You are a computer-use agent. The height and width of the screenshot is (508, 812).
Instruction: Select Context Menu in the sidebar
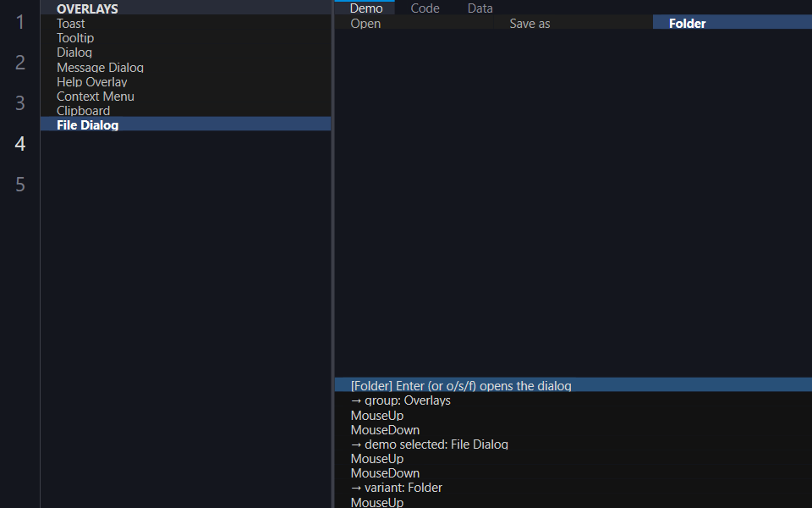coord(185,96)
